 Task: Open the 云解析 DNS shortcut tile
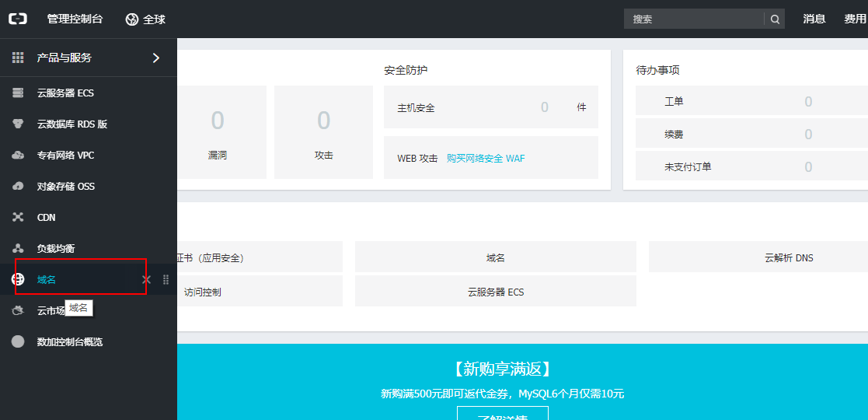[x=758, y=257]
